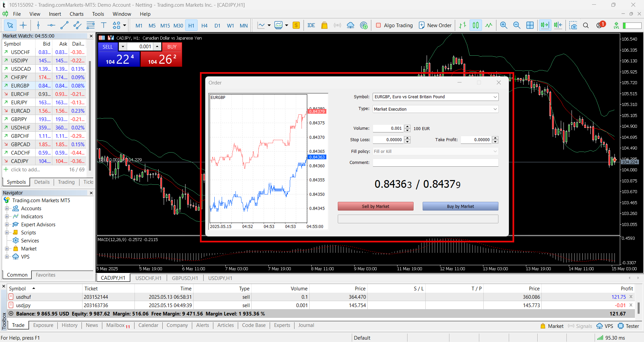Image resolution: width=644 pixels, height=342 pixels.
Task: Switch chart to bar chart mode
Action: [463, 25]
